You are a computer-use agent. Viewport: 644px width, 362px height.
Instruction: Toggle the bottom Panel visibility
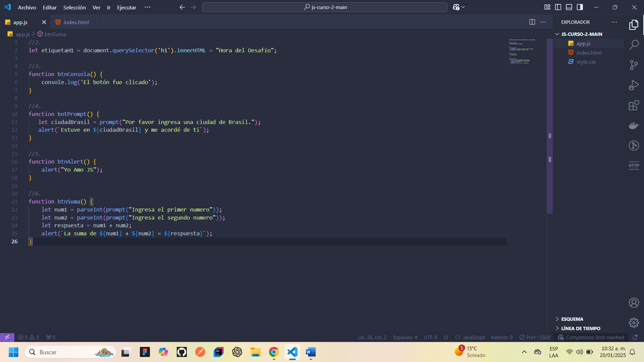pos(569,7)
